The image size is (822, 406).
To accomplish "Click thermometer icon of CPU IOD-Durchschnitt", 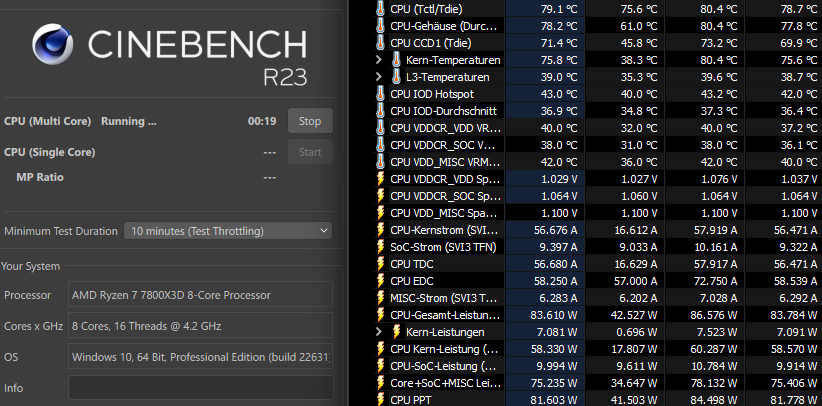I will tap(381, 111).
